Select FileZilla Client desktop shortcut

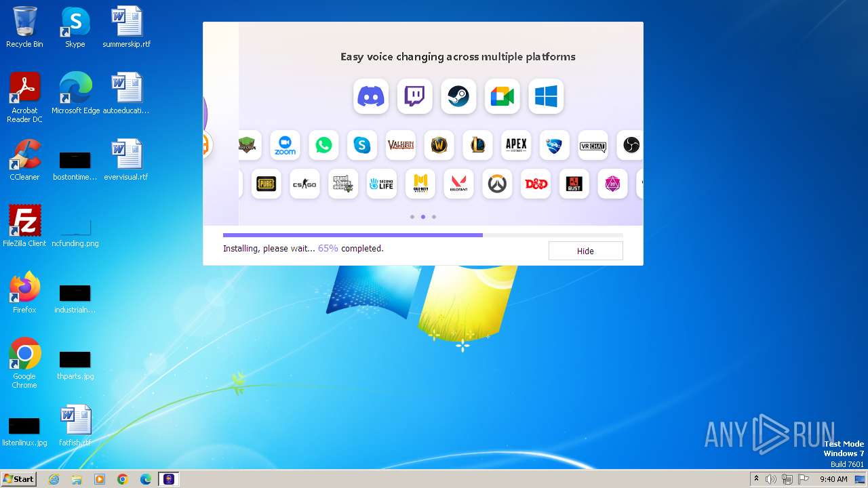coord(24,226)
